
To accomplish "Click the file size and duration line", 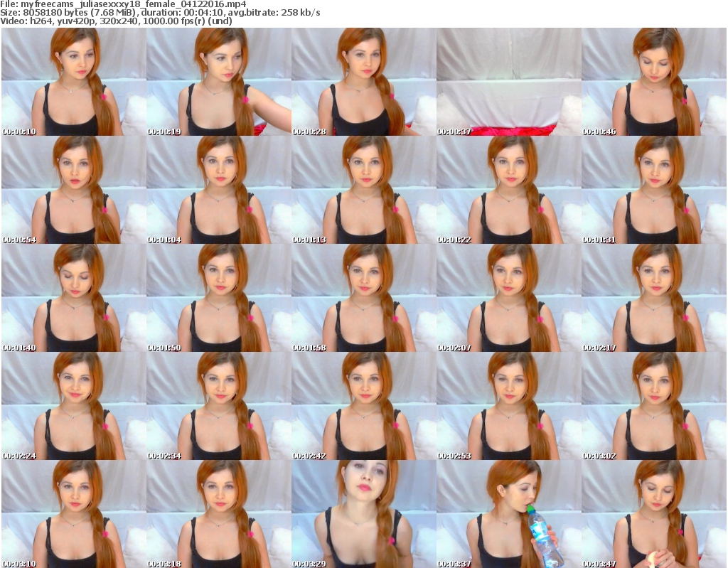I will [161, 13].
